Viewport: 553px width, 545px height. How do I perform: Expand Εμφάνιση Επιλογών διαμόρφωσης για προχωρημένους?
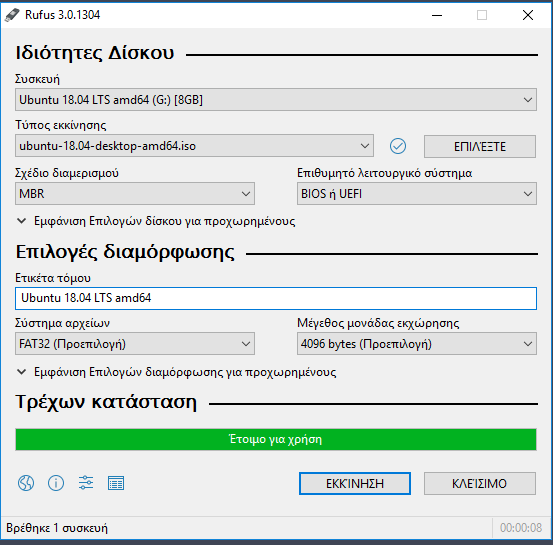click(x=176, y=372)
